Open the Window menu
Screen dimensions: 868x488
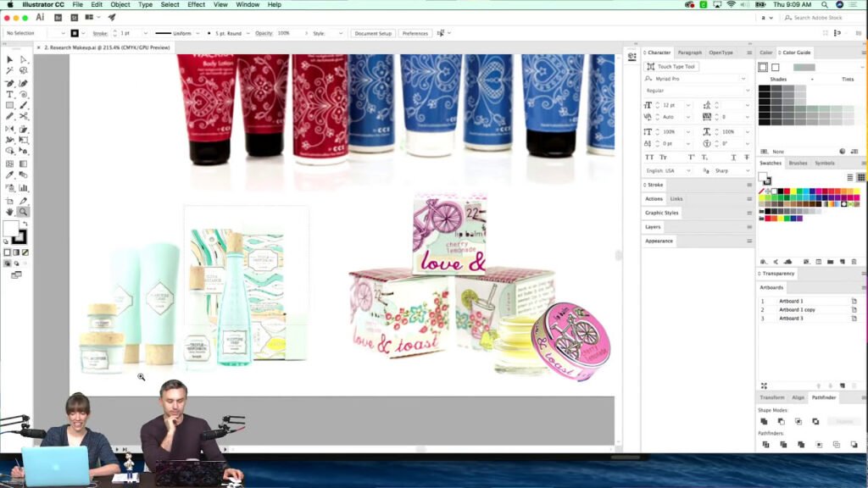(248, 4)
